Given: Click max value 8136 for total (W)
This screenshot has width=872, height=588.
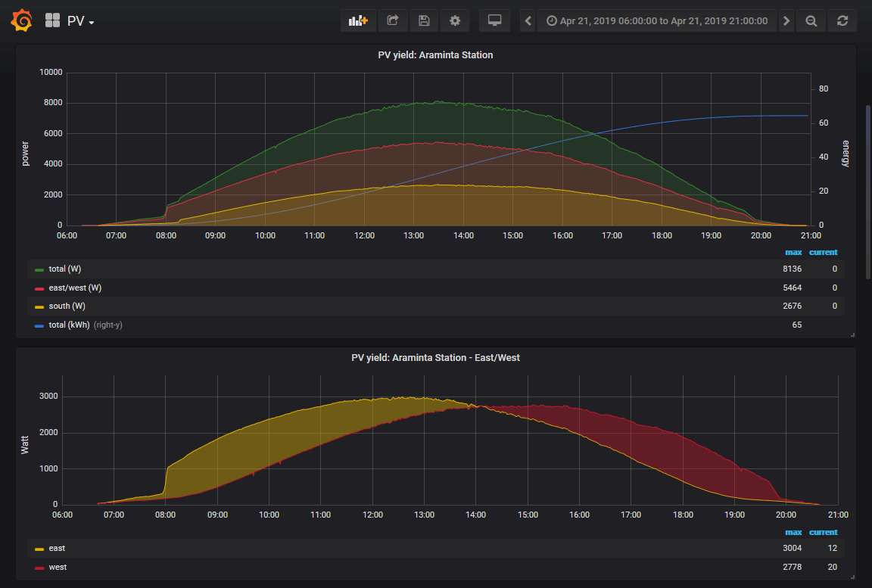Looking at the screenshot, I should [792, 269].
